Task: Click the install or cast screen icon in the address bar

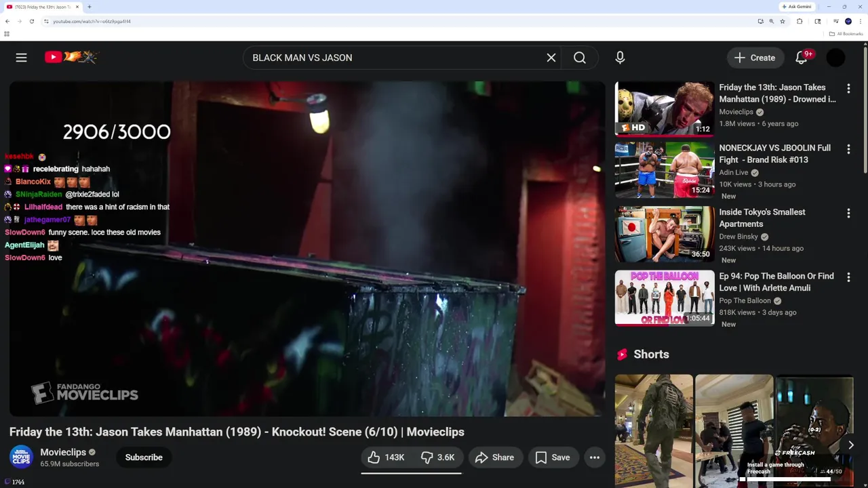Action: click(760, 21)
